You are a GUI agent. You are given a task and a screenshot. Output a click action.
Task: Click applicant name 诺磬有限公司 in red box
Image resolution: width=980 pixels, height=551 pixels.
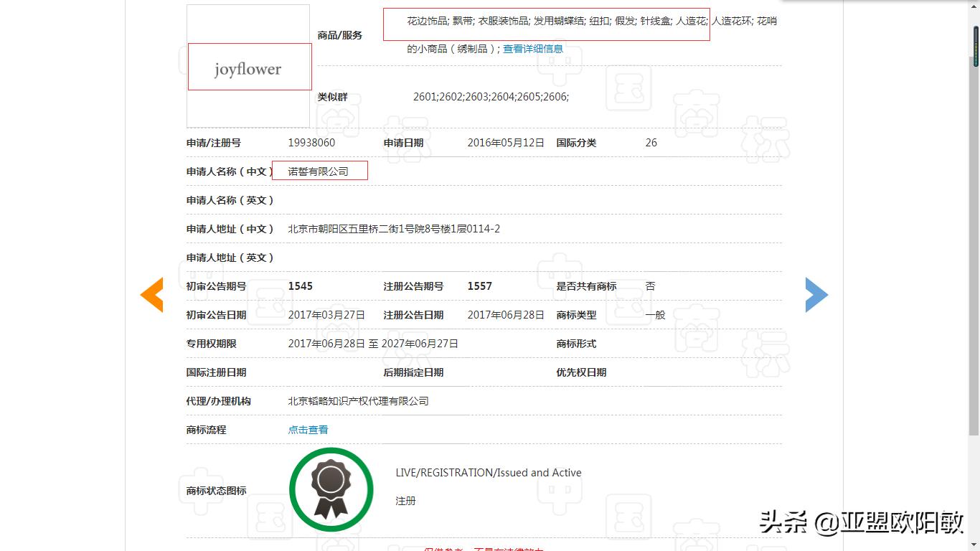(x=319, y=171)
